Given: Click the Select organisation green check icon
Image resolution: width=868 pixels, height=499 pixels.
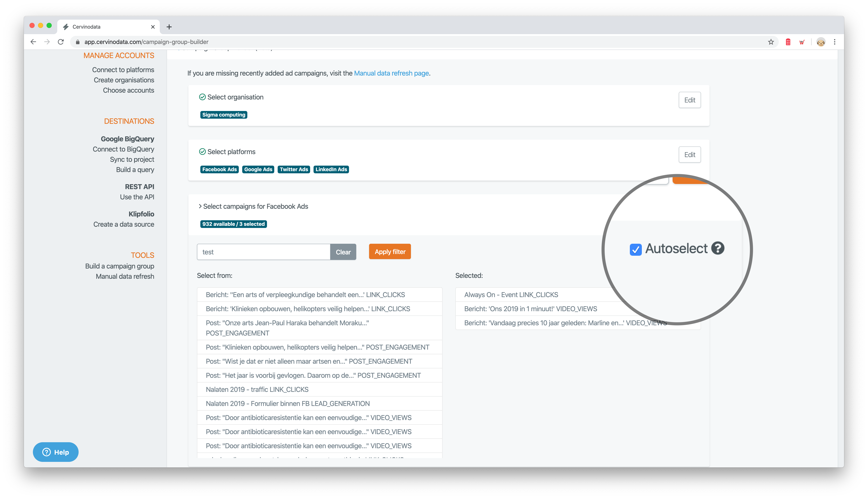Looking at the screenshot, I should click(202, 97).
